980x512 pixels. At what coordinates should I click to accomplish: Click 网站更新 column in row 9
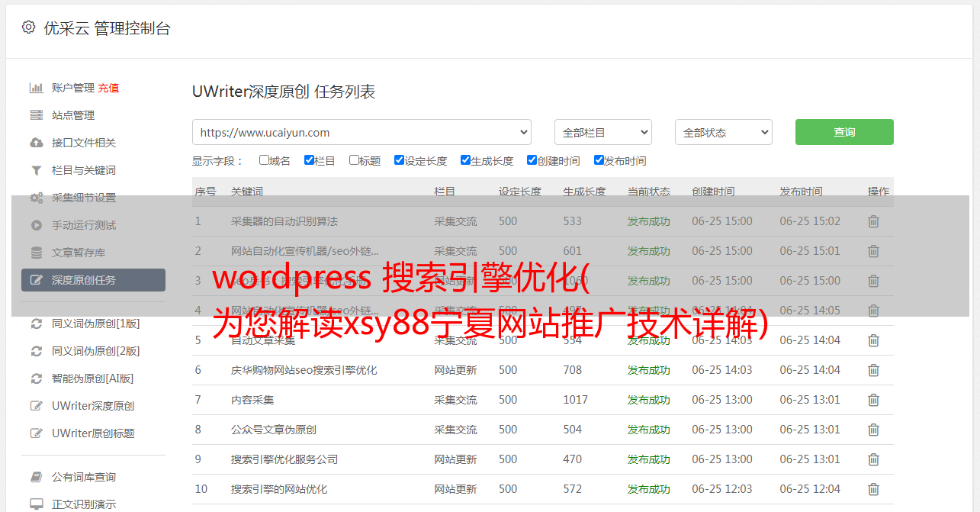click(x=456, y=459)
